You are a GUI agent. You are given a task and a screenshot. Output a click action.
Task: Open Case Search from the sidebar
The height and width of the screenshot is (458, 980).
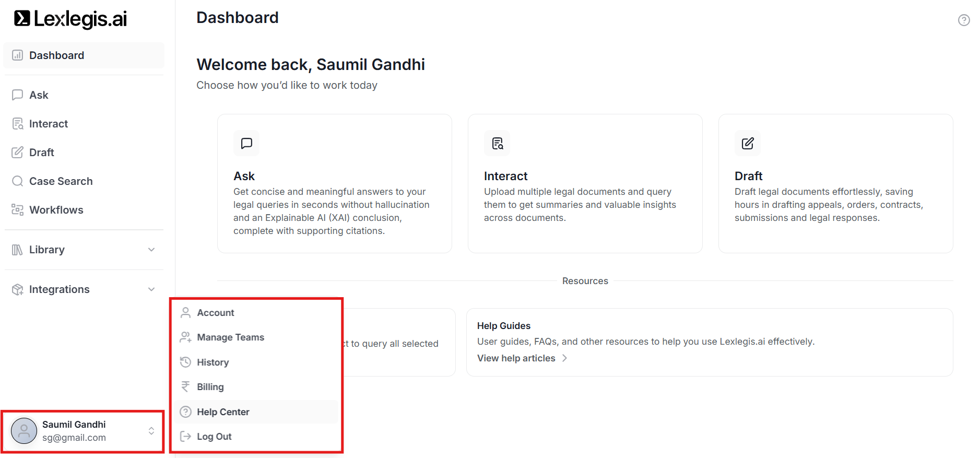point(61,181)
